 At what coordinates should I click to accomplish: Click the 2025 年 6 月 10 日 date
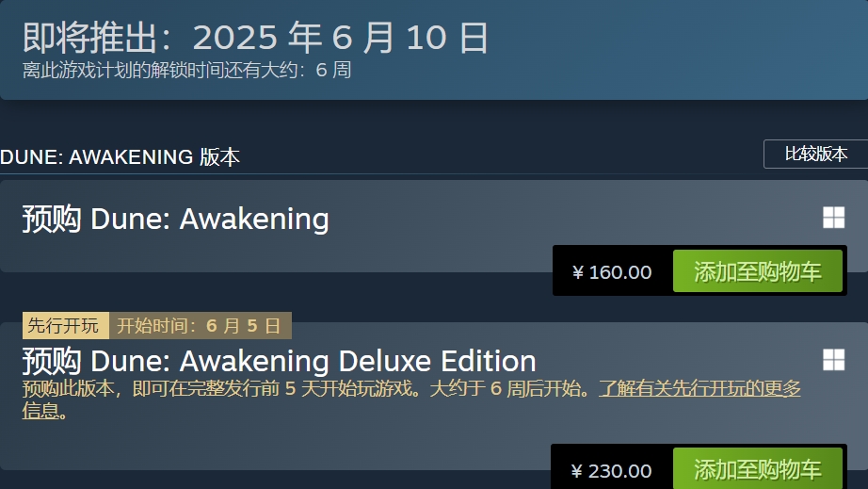click(341, 38)
